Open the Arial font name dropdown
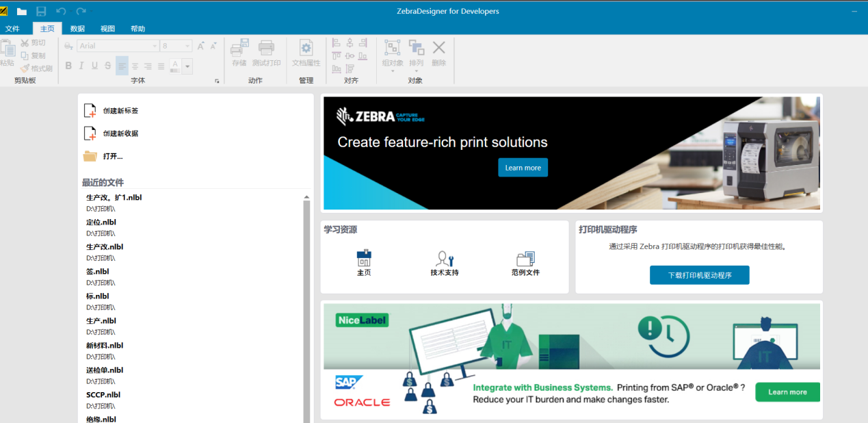The height and width of the screenshot is (423, 868). point(154,46)
